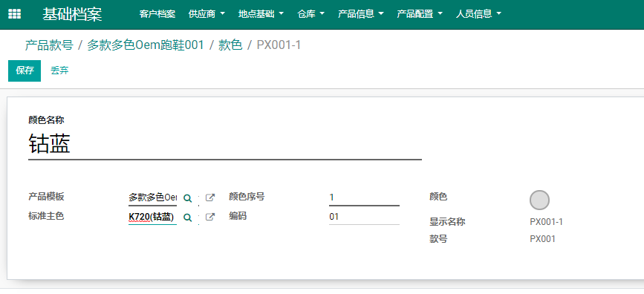Click the 产品模板 label
This screenshot has width=644, height=294.
tap(46, 197)
